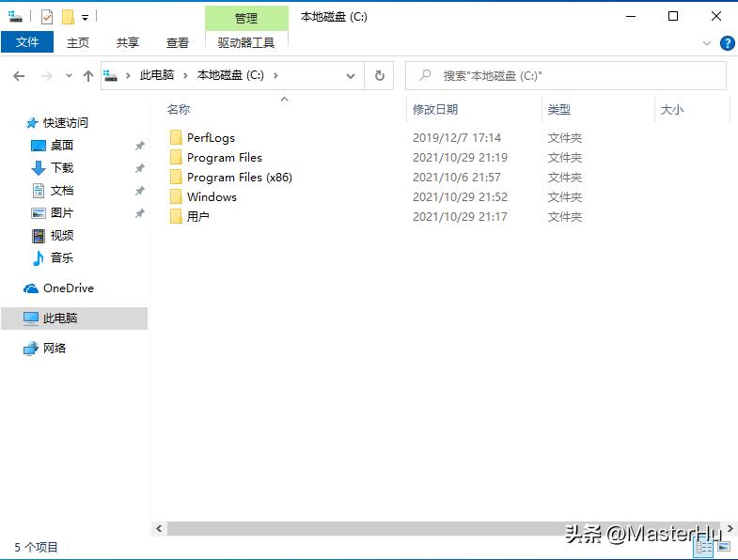The width and height of the screenshot is (738, 560).
Task: Select the Windows folder icon
Action: pyautogui.click(x=176, y=196)
